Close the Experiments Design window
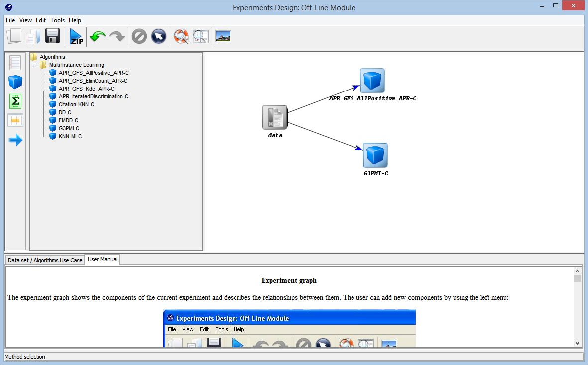 pos(574,6)
